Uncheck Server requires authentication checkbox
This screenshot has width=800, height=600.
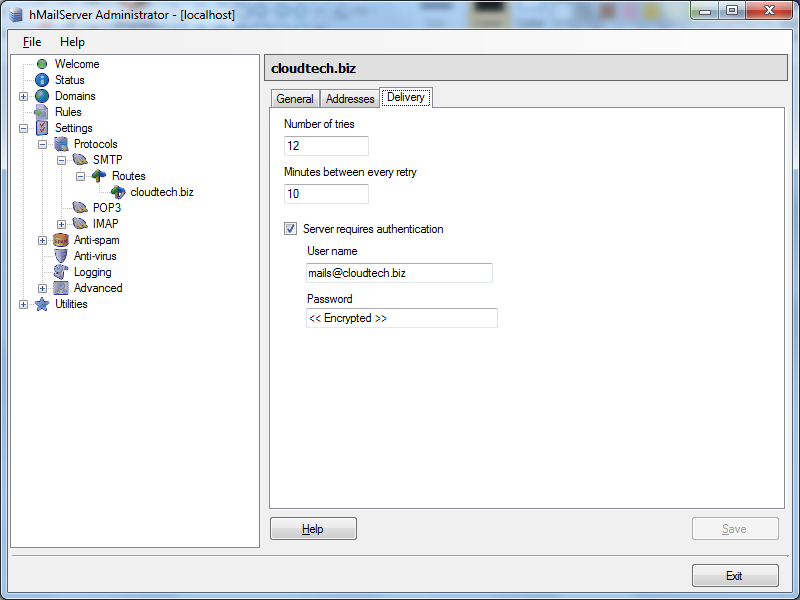(290, 229)
